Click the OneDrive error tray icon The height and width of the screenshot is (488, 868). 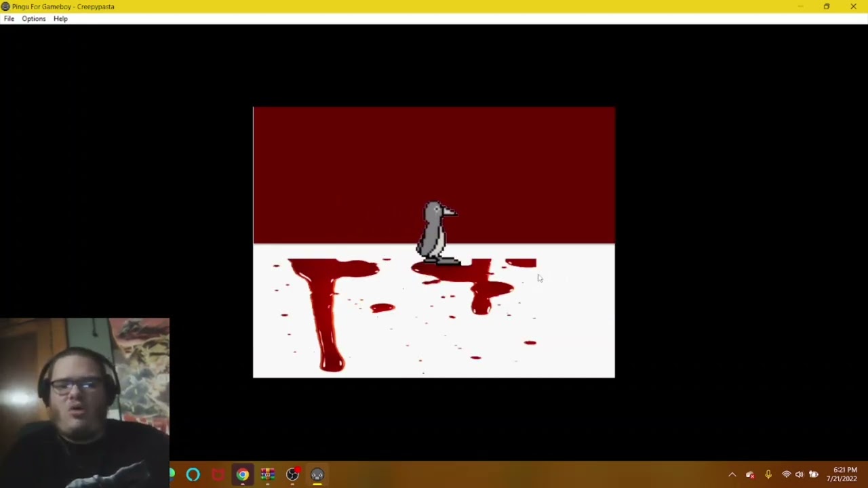(750, 474)
